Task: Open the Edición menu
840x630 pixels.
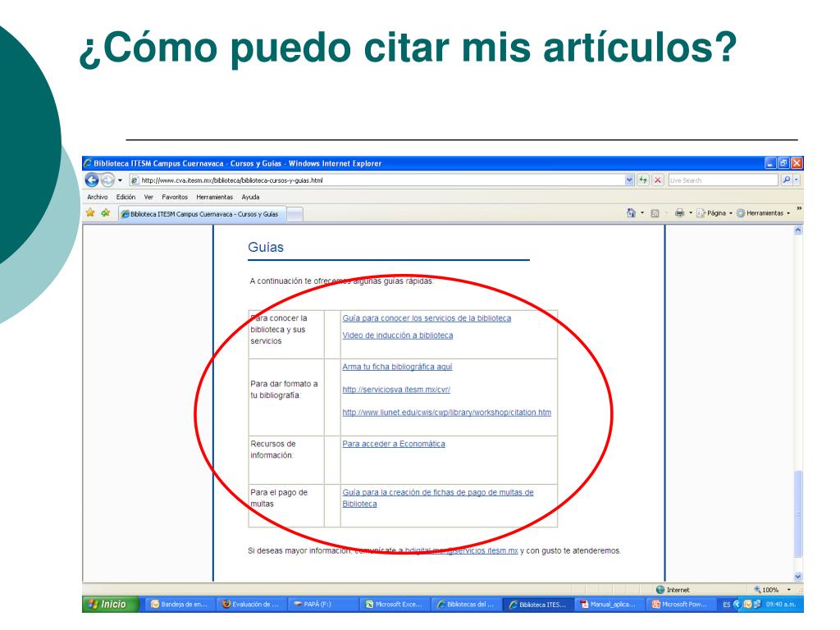Action: pos(126,197)
